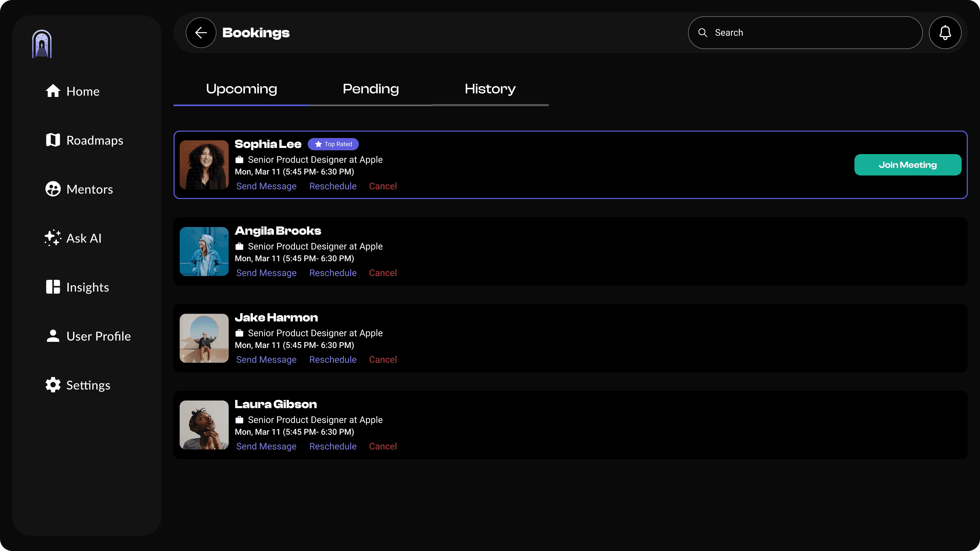Image resolution: width=980 pixels, height=551 pixels.
Task: Cancel Sophia Lee's booking
Action: click(382, 186)
